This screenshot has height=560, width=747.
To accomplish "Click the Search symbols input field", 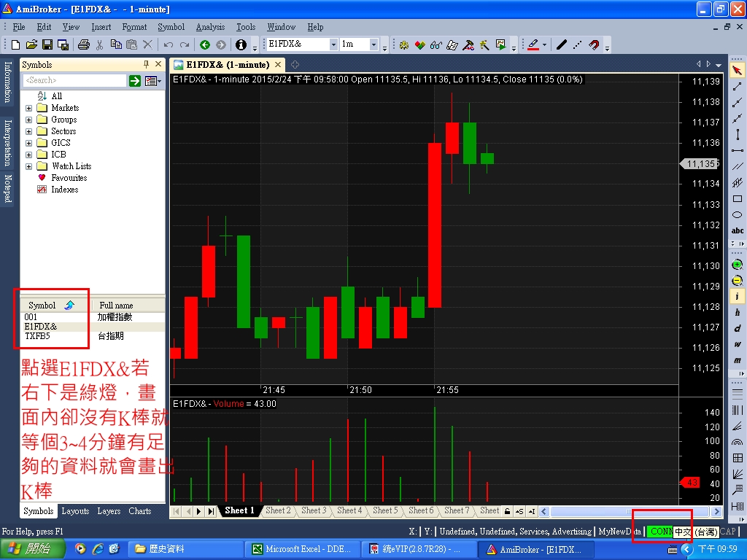I will click(x=75, y=80).
